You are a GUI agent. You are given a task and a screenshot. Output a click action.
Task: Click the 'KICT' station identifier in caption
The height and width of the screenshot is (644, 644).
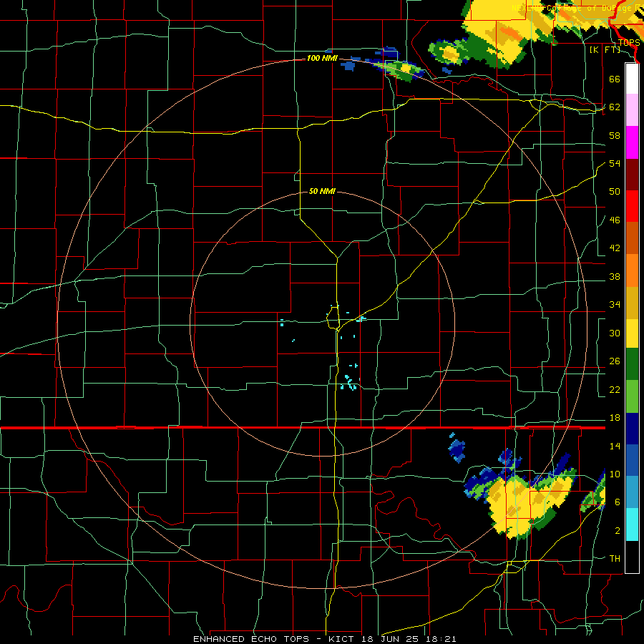pyautogui.click(x=342, y=639)
